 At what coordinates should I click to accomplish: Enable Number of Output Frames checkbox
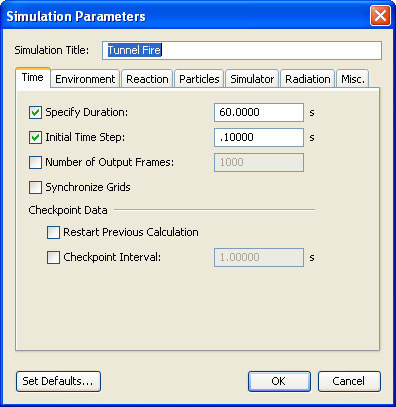tap(35, 163)
